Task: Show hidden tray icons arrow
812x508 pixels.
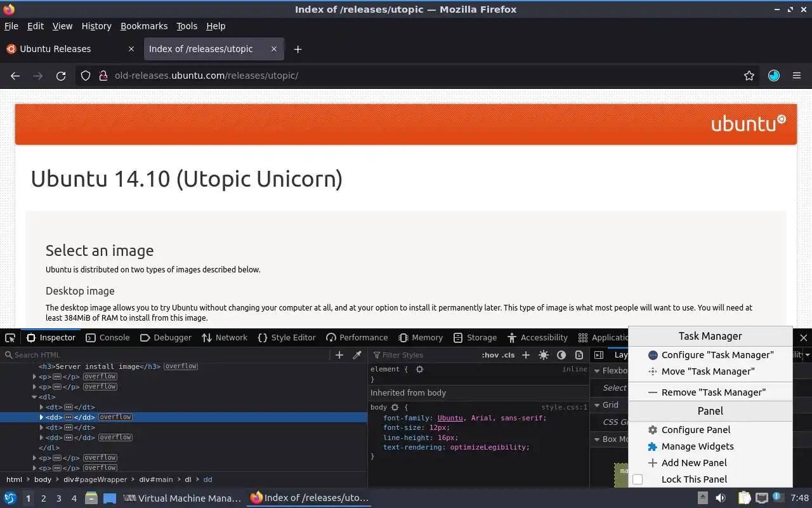Action: coord(703,498)
